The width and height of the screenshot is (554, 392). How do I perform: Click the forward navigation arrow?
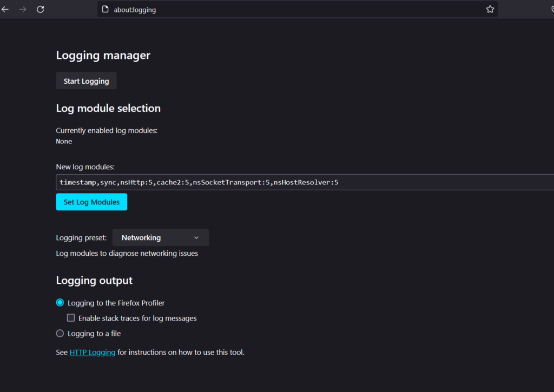[23, 9]
